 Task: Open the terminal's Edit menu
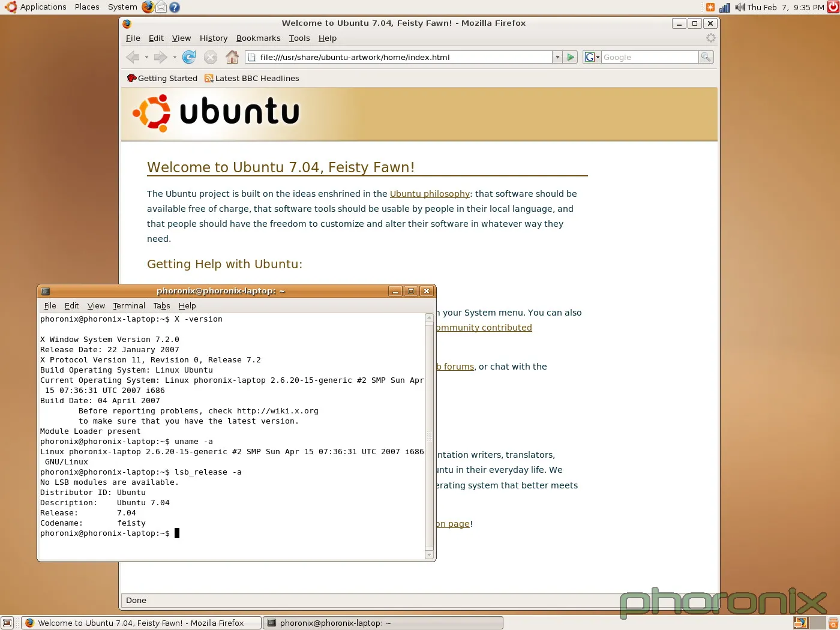[72, 305]
